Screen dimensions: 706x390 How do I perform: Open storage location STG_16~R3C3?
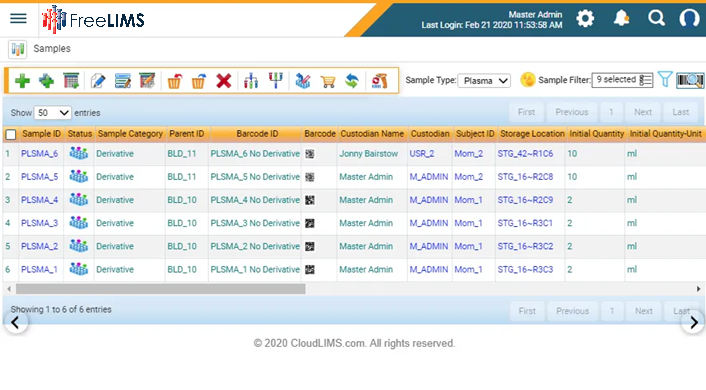pos(525,269)
